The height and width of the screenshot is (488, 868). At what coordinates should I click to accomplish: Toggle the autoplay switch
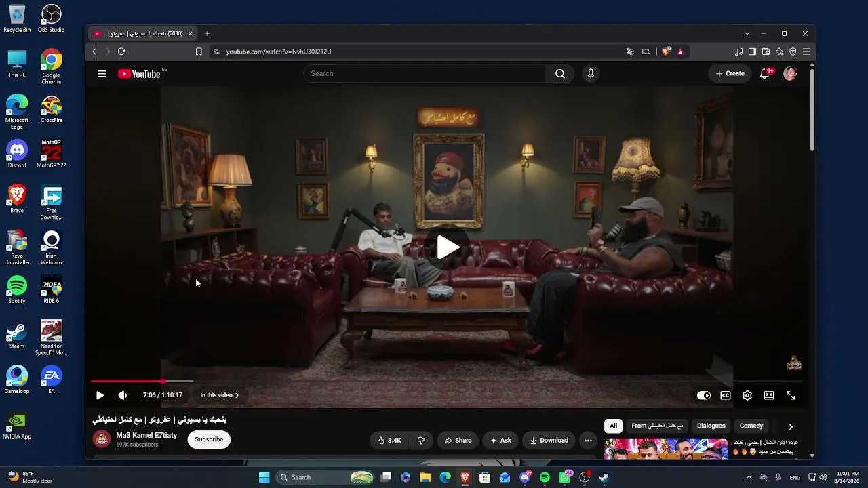point(704,395)
